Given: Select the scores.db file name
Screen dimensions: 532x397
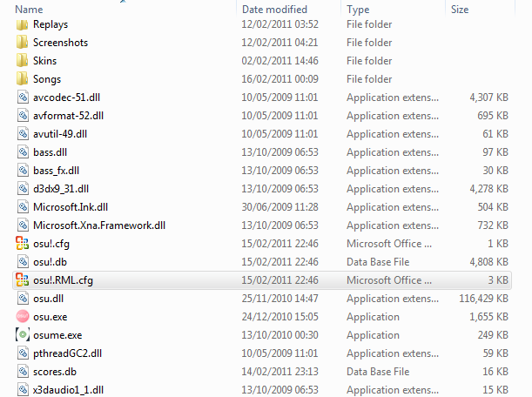Looking at the screenshot, I should coord(55,373).
